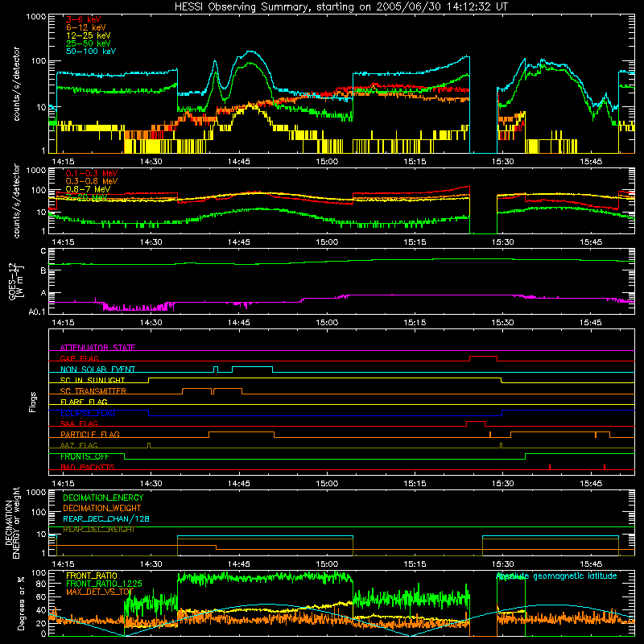Select the 3-6 keV legend label

pos(84,19)
